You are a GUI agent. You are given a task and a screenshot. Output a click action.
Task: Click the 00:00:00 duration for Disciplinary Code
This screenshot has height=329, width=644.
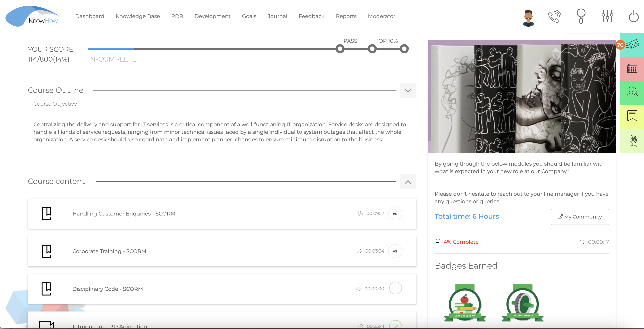click(374, 289)
